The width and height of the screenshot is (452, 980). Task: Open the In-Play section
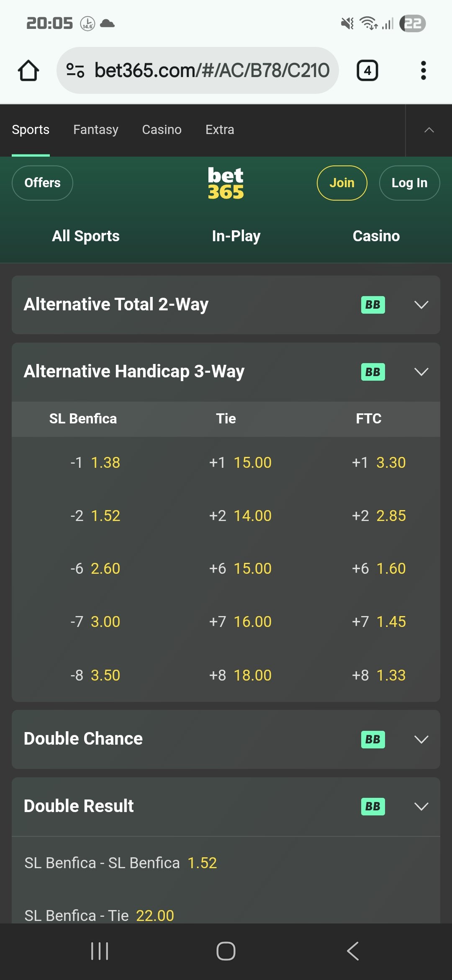236,236
